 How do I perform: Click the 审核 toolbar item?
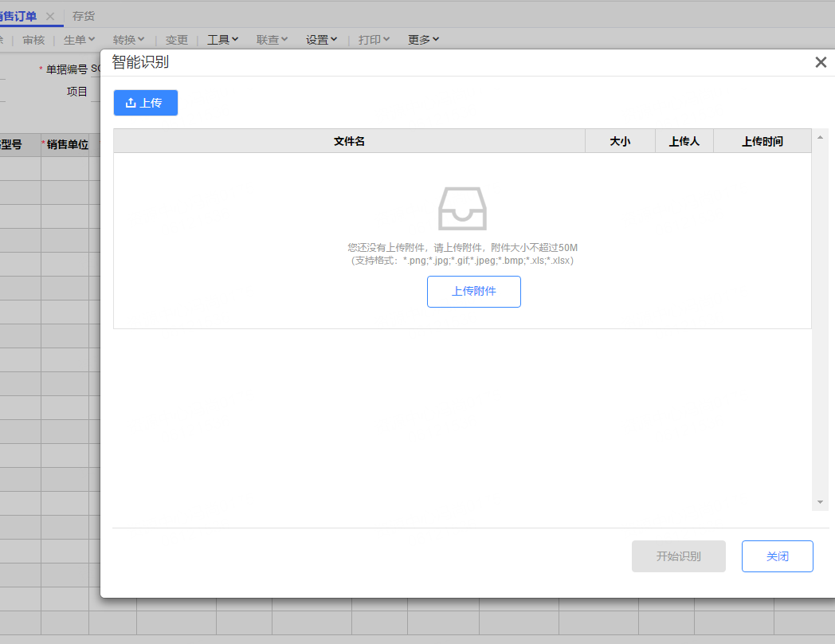[33, 40]
